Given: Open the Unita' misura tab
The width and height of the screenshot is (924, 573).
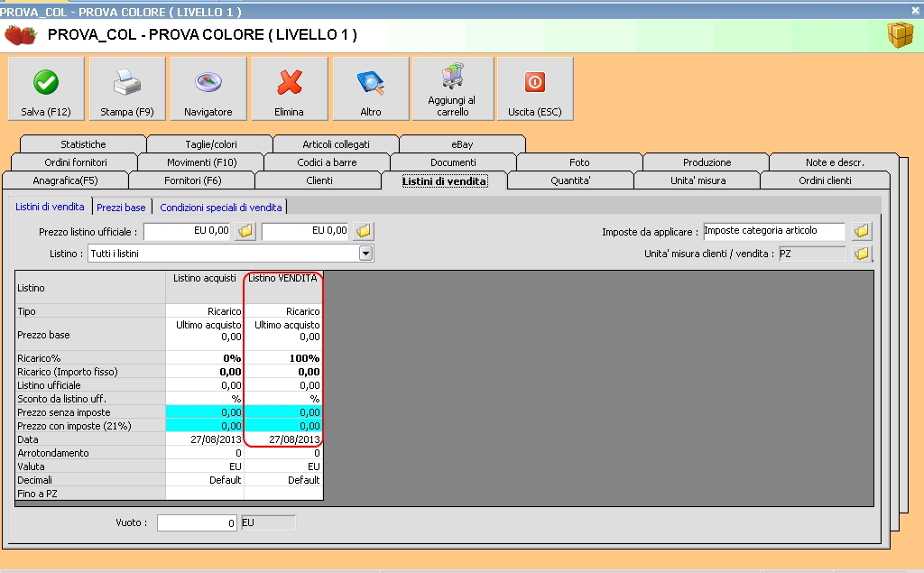Looking at the screenshot, I should coord(698,180).
